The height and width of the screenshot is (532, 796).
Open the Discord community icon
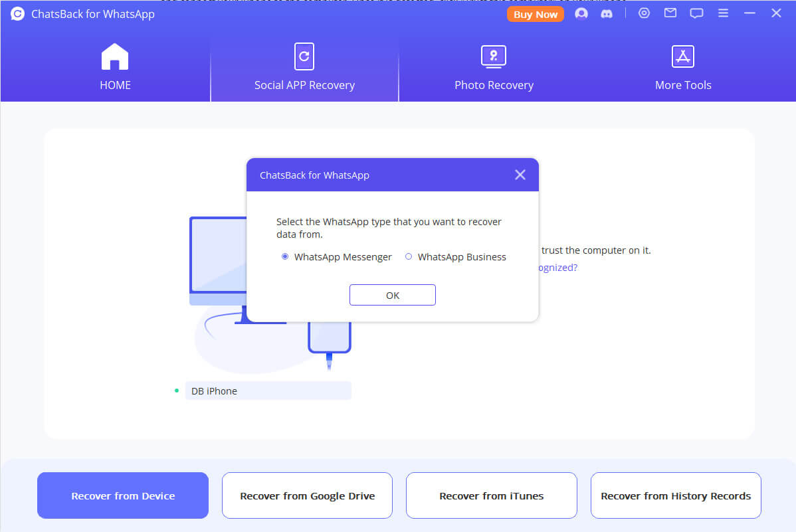tap(607, 14)
